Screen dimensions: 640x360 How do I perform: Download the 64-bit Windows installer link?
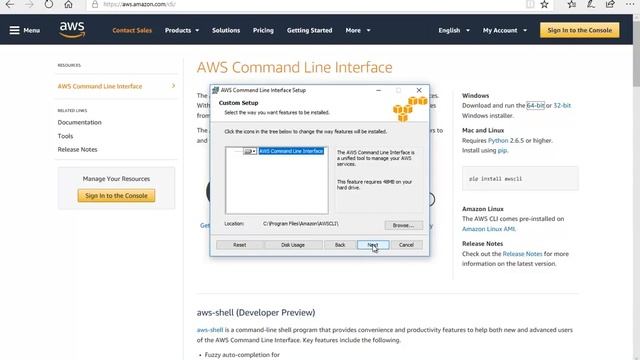[x=535, y=105]
